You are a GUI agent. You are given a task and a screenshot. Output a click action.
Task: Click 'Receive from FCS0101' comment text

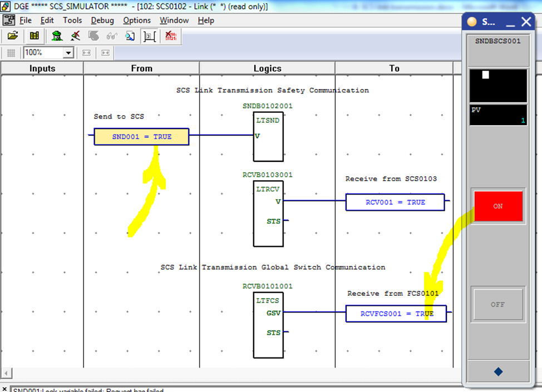click(393, 293)
